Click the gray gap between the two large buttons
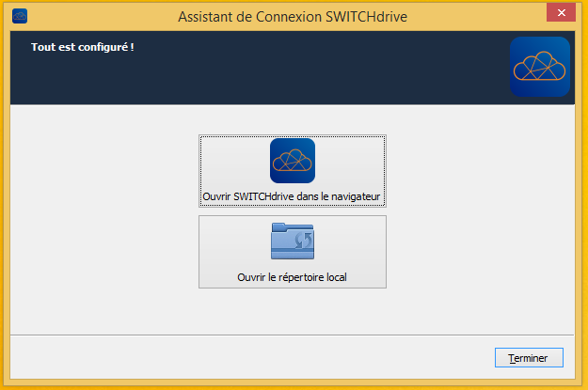588x390 pixels. 292,212
